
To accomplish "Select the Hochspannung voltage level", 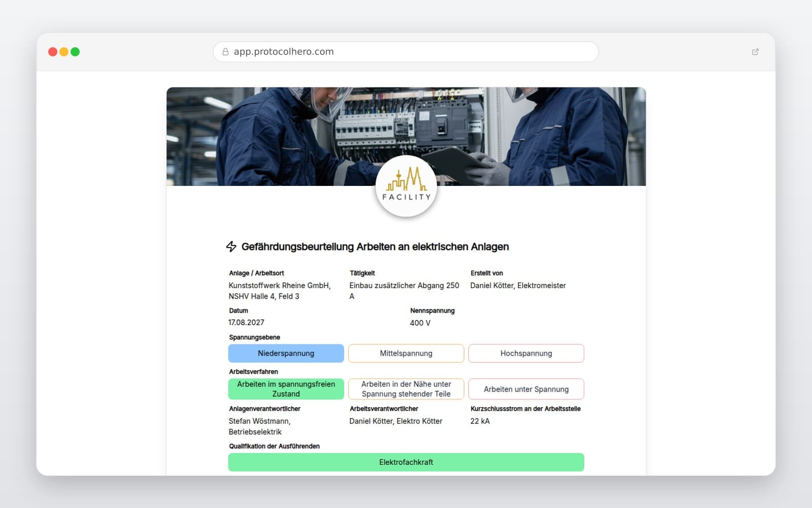I will pyautogui.click(x=526, y=354).
